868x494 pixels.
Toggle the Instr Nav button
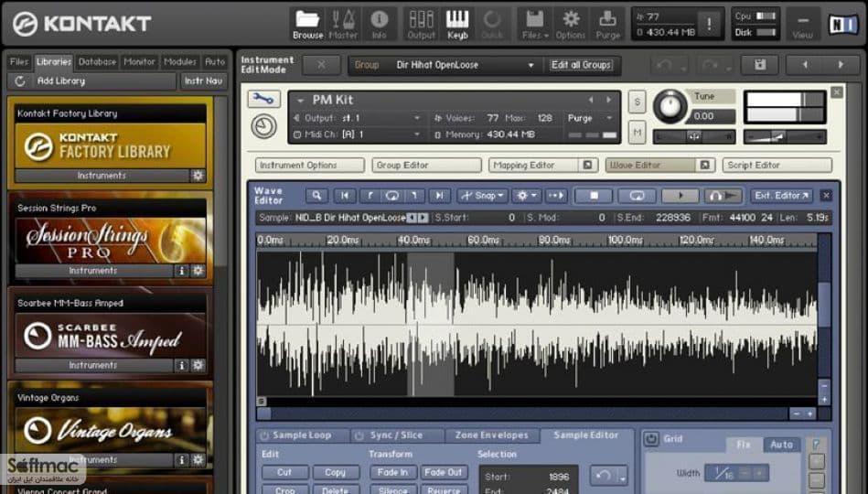coord(203,81)
